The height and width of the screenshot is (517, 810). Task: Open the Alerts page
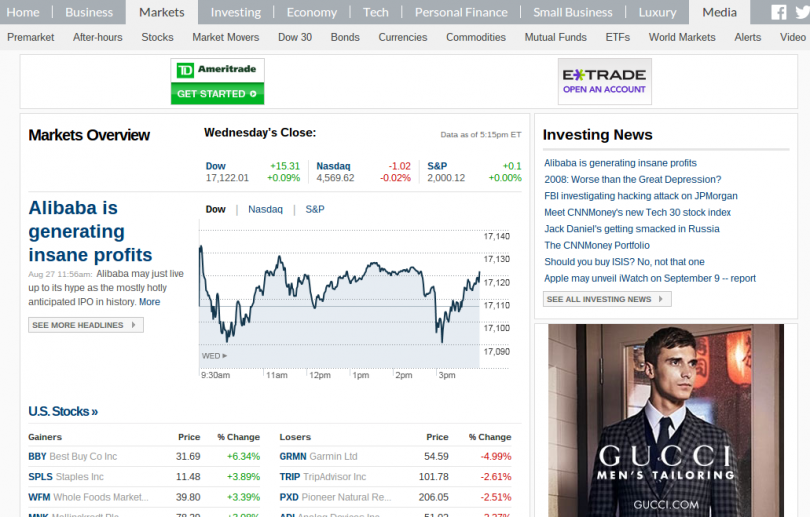click(x=747, y=37)
